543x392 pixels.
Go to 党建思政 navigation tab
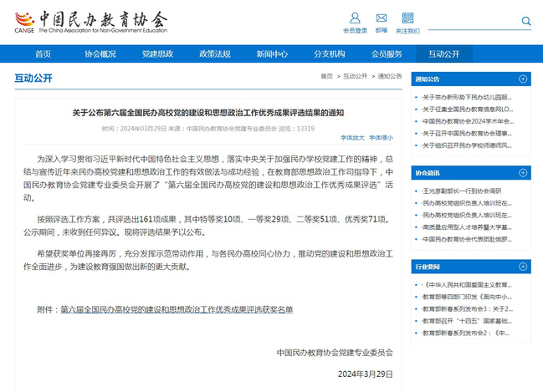pos(157,53)
